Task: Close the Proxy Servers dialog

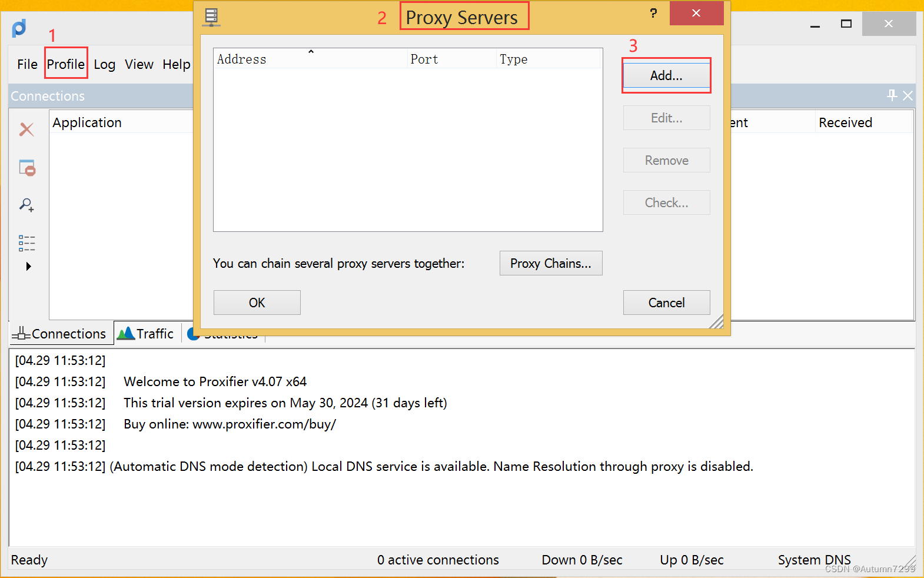Action: tap(696, 13)
